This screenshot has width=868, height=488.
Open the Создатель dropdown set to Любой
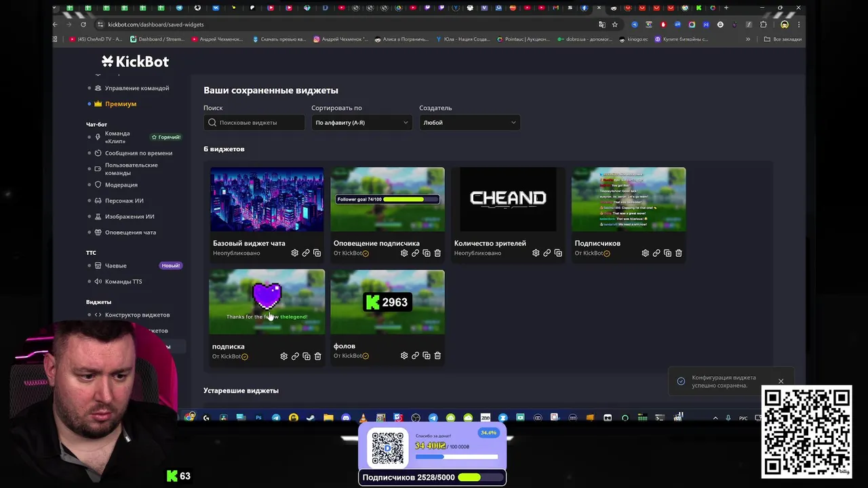tap(469, 123)
